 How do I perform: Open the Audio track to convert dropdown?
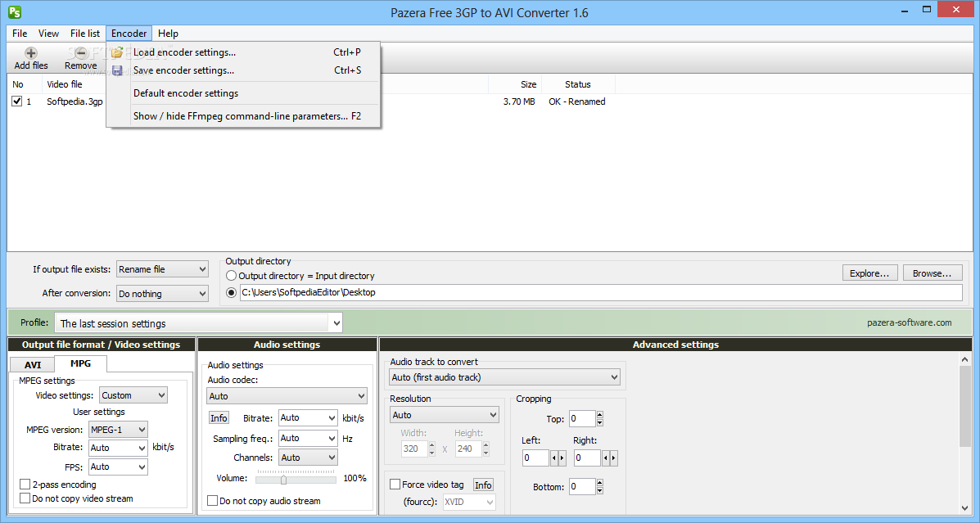[x=505, y=377]
